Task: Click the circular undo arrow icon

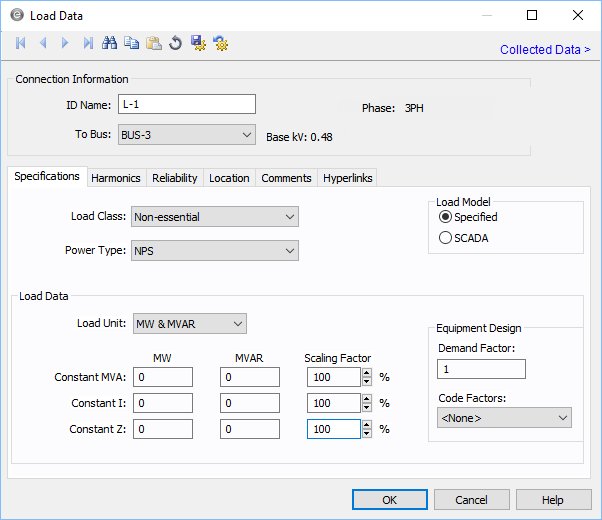Action: (x=176, y=43)
